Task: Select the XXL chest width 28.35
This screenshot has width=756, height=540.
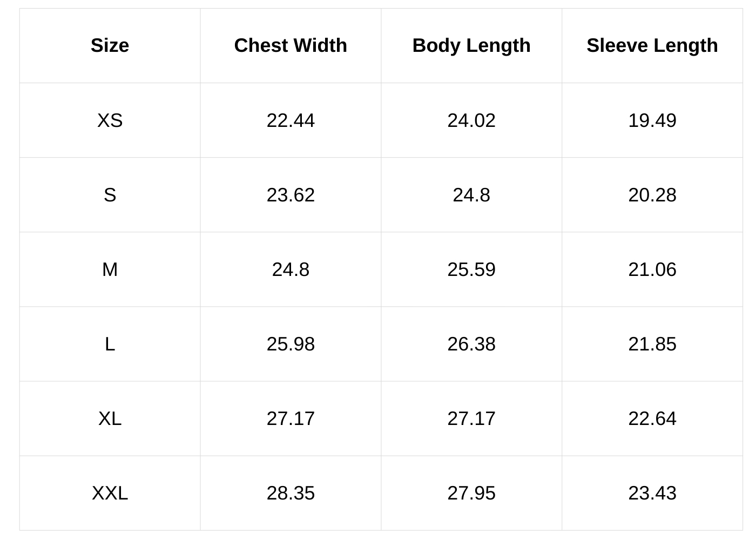Action: click(291, 492)
